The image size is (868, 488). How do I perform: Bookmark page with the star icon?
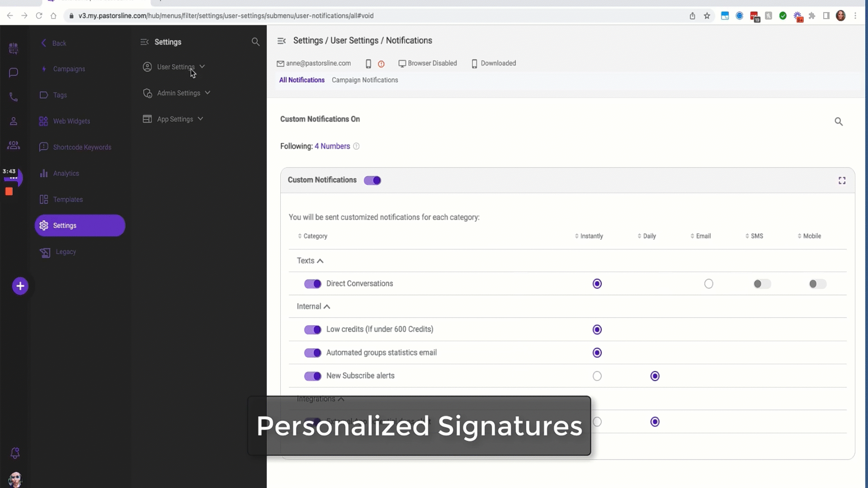pyautogui.click(x=707, y=16)
